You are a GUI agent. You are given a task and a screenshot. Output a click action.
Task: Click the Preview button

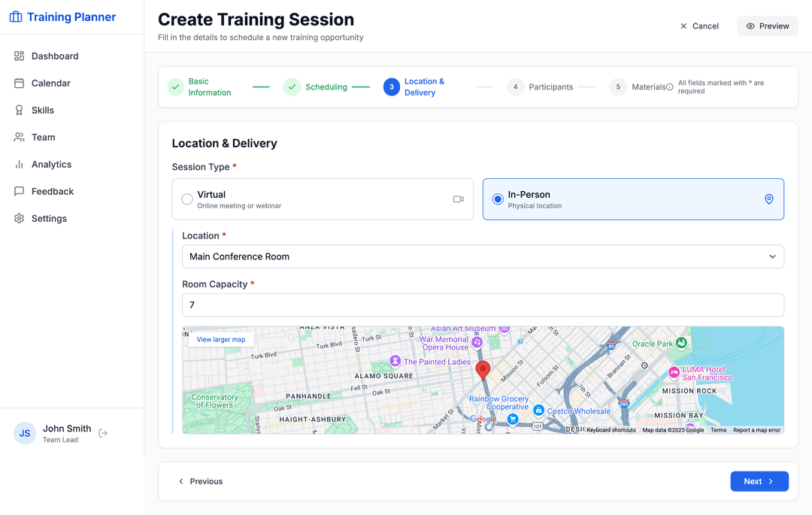(x=767, y=26)
